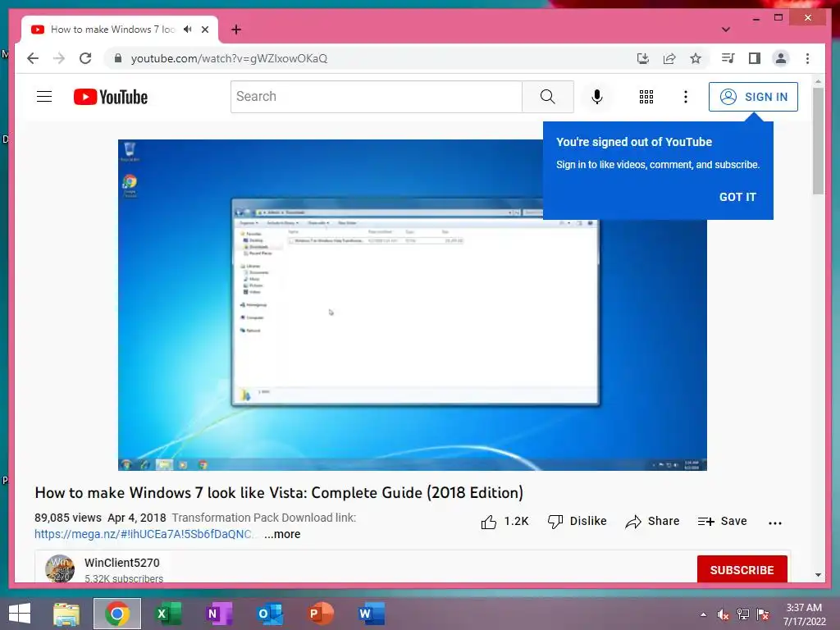The image size is (840, 630).
Task: Click the magnifier search button
Action: 547,97
